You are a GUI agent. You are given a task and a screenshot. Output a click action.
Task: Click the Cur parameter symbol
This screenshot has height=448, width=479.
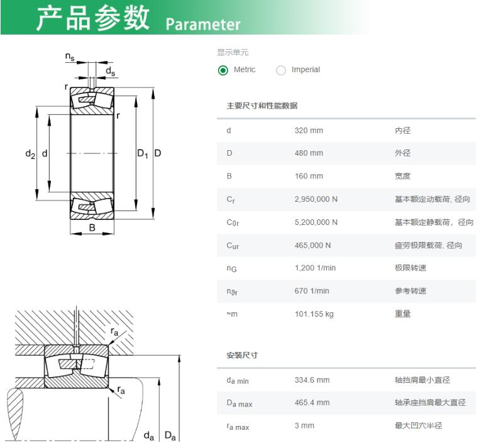point(233,246)
